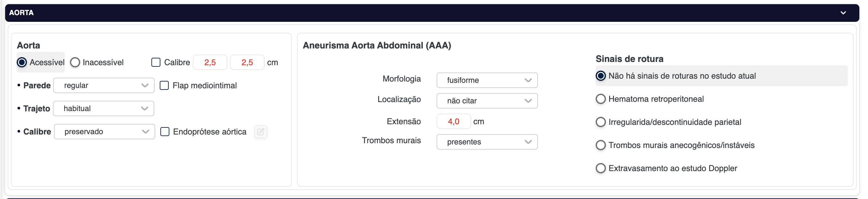Open the Localização dropdown showing não citar
The image size is (868, 199).
click(x=487, y=101)
